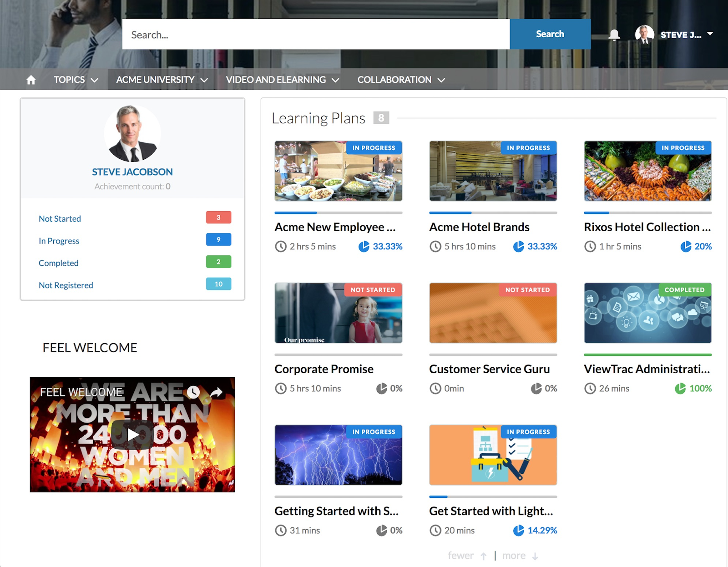
Task: Click the clock icon next to 31 mins
Action: tap(281, 531)
